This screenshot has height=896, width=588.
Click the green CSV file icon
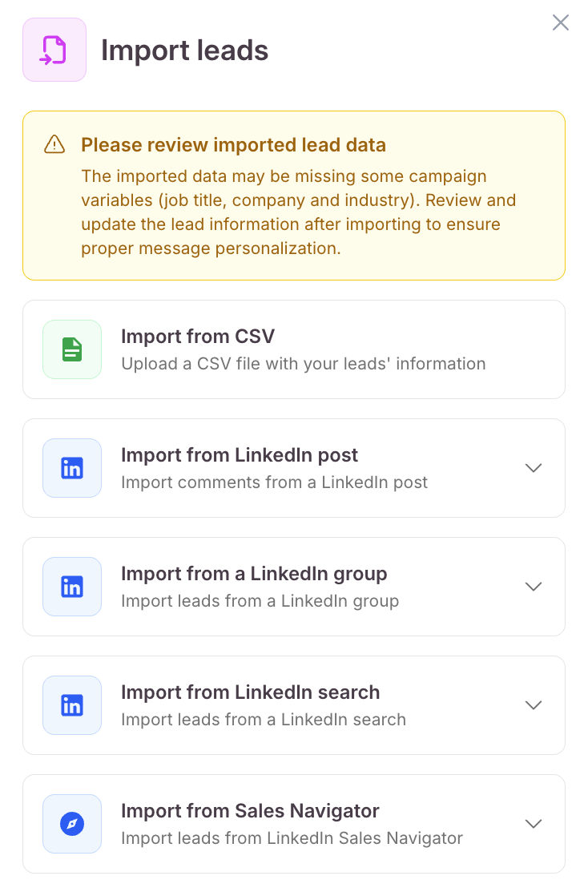pos(72,349)
